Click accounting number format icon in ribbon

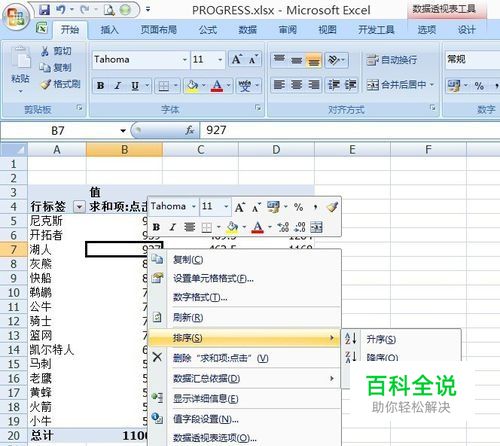click(x=454, y=86)
